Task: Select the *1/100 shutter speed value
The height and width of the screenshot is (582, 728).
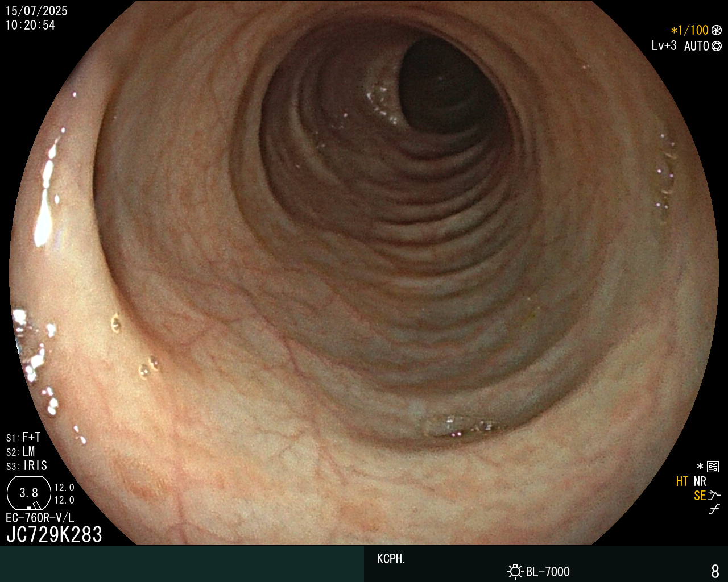Action: 689,31
